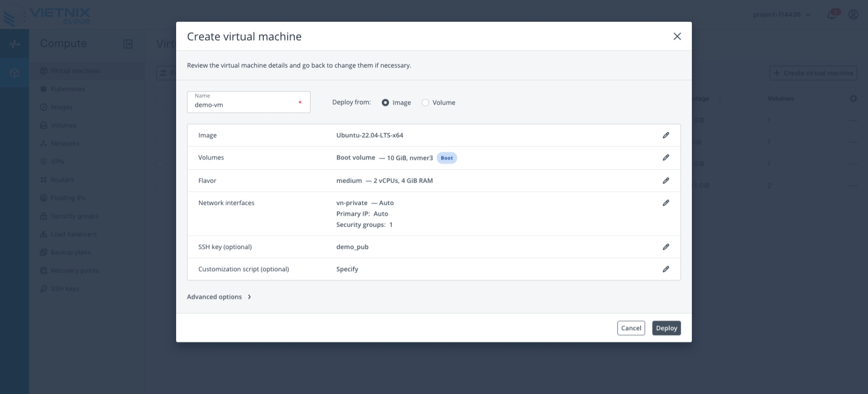The image size is (868, 394).
Task: Click the Vietnix Cloud logo
Action: pyautogui.click(x=47, y=15)
